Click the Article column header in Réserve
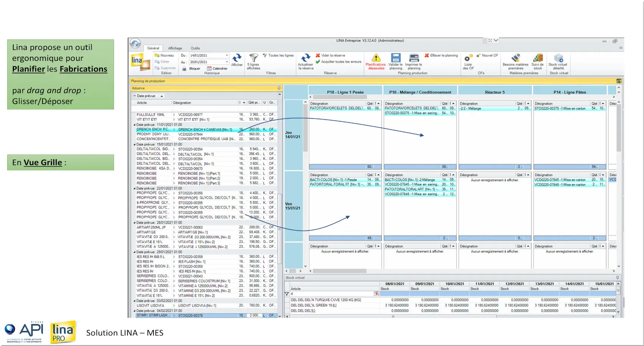Image resolution: width=644 pixels, height=346 pixels. click(x=152, y=103)
